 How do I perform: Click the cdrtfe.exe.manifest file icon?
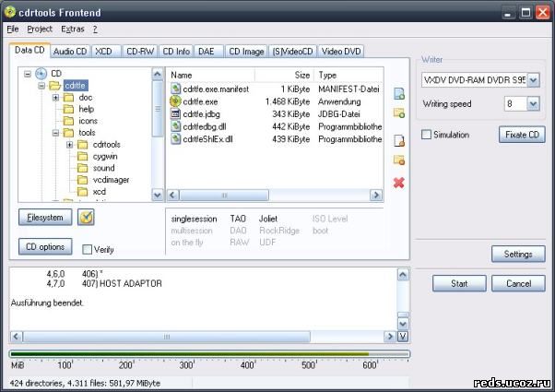coord(175,89)
